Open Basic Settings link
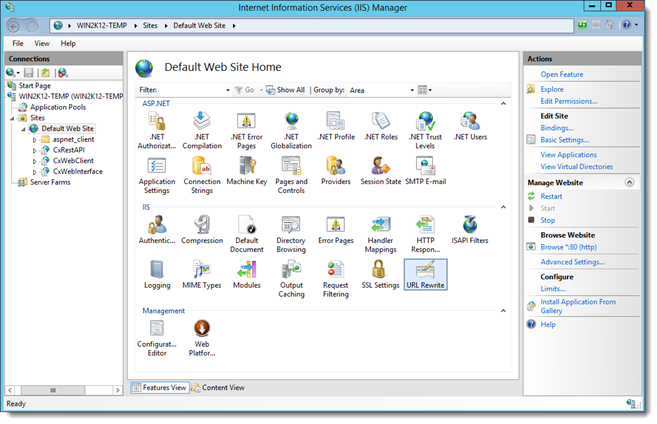The height and width of the screenshot is (424, 657). coord(564,140)
